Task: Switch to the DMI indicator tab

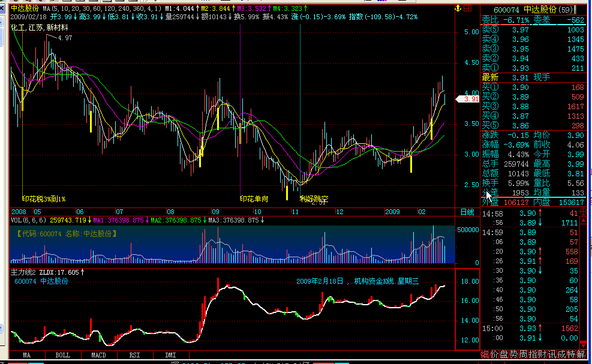Action: (x=171, y=355)
